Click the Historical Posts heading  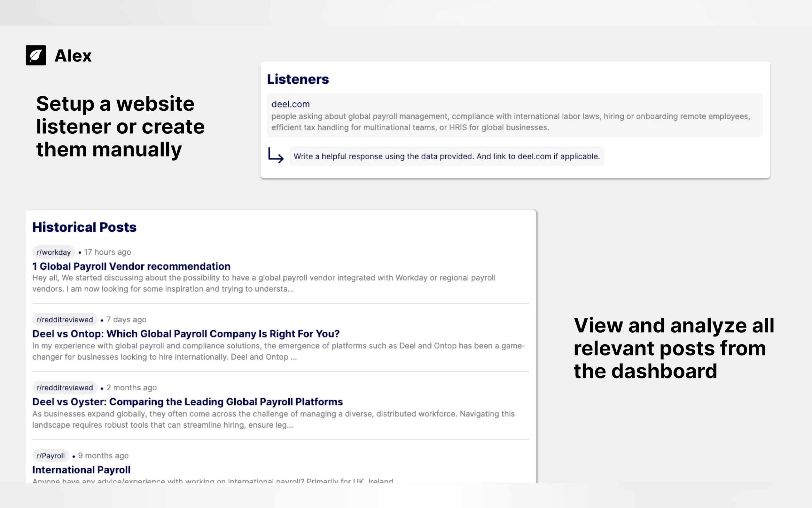[84, 227]
